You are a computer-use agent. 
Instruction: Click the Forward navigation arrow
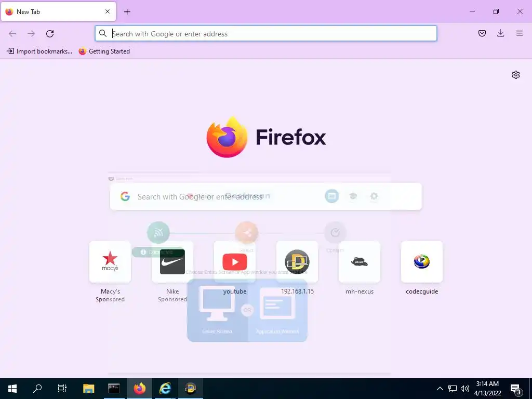click(31, 34)
